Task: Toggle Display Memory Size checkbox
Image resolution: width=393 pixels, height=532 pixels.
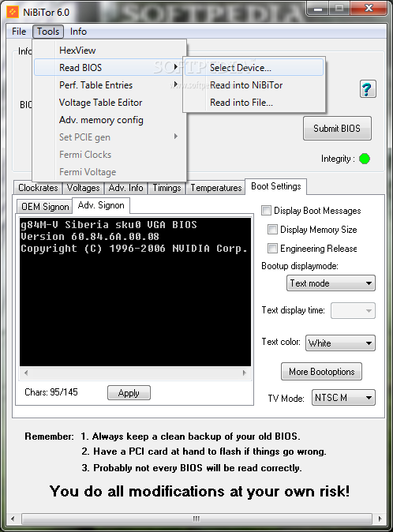Action: click(x=272, y=230)
